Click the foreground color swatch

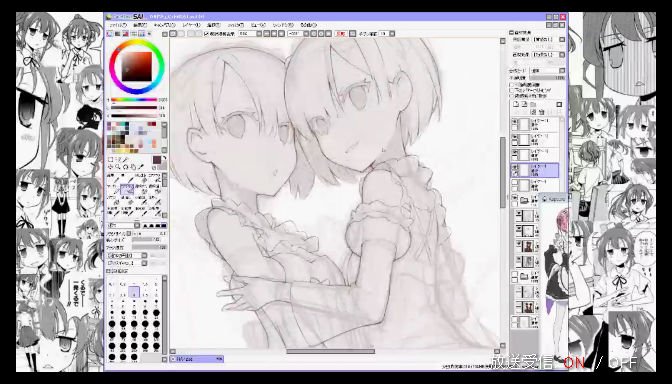[x=156, y=159]
